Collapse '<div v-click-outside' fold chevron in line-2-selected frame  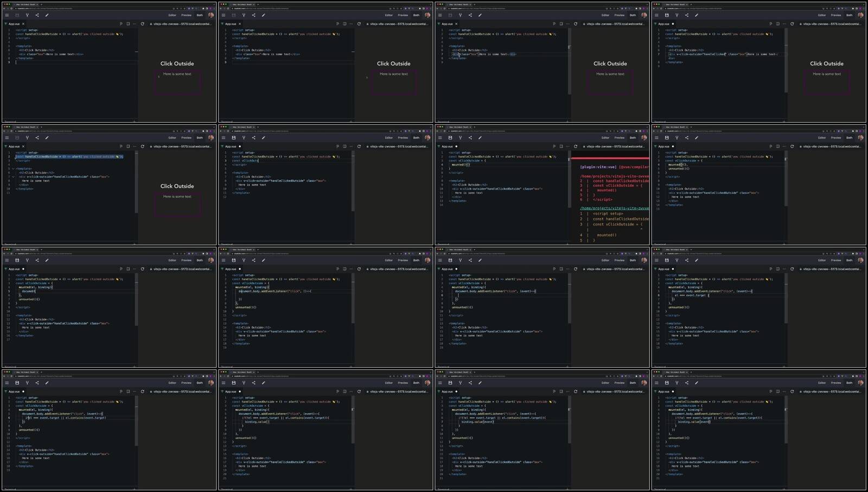[x=13, y=177]
